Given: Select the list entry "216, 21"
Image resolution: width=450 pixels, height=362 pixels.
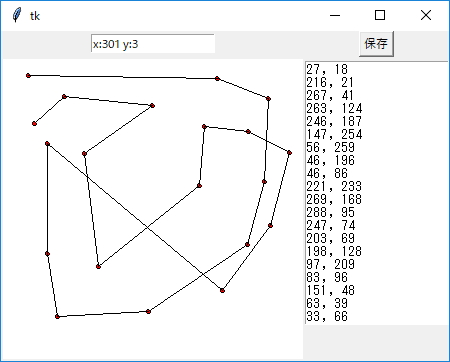Looking at the screenshot, I should tap(330, 82).
